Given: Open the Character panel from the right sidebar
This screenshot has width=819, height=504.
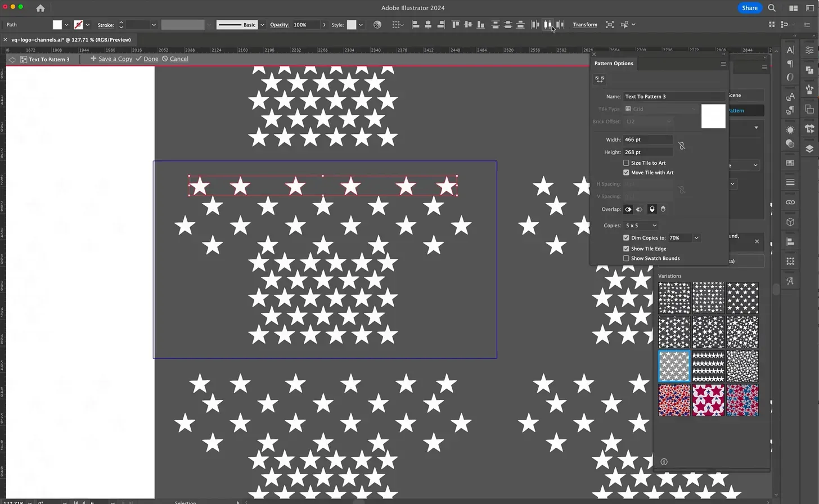Looking at the screenshot, I should click(790, 50).
